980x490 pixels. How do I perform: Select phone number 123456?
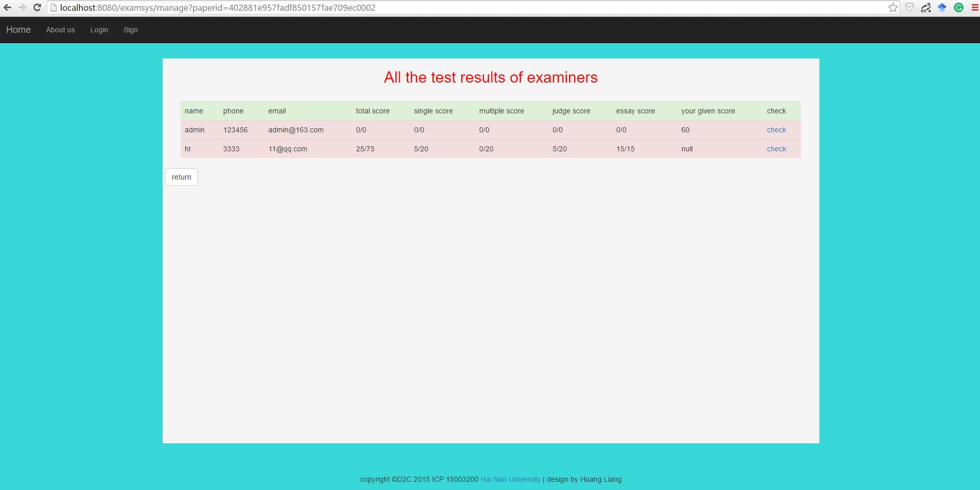[236, 130]
